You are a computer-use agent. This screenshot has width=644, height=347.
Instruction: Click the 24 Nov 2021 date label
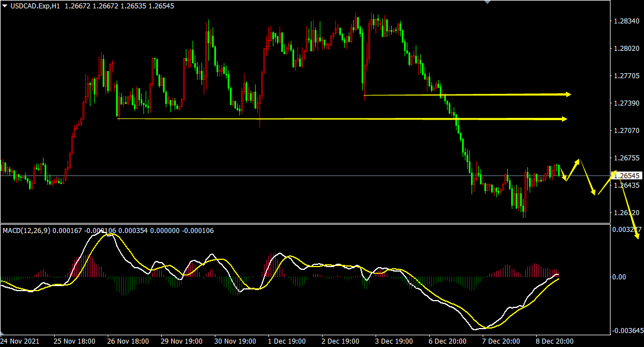(20, 341)
